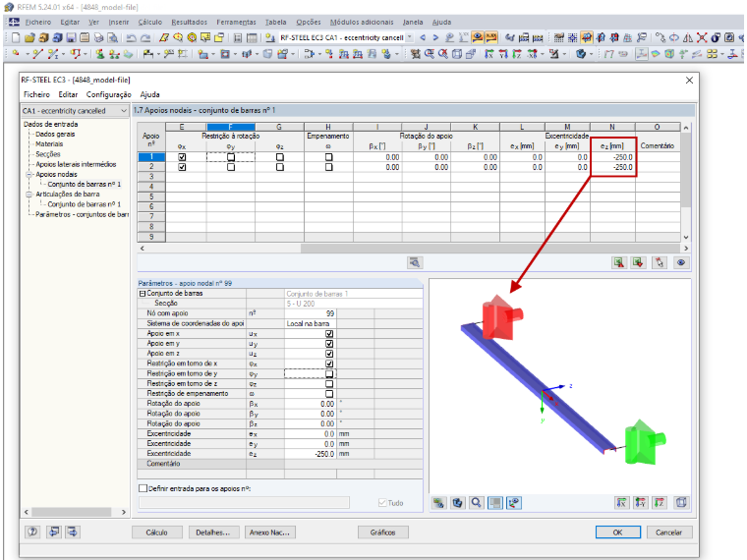Viewport: 747px width, 560px height.
Task: Toggle the Apoio em x checkbox
Action: 329,334
